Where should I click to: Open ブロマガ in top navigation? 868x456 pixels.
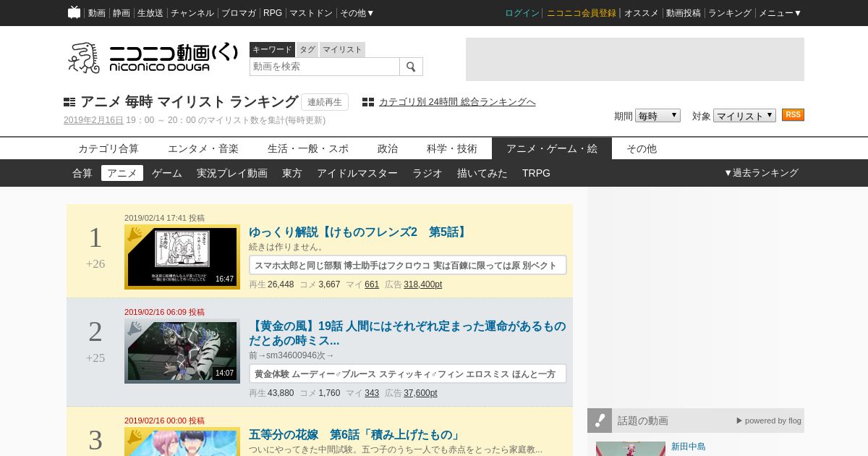click(x=239, y=13)
